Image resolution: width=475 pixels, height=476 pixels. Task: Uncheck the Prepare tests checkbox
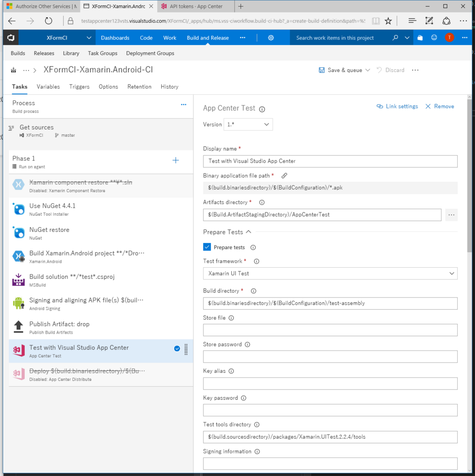[207, 247]
